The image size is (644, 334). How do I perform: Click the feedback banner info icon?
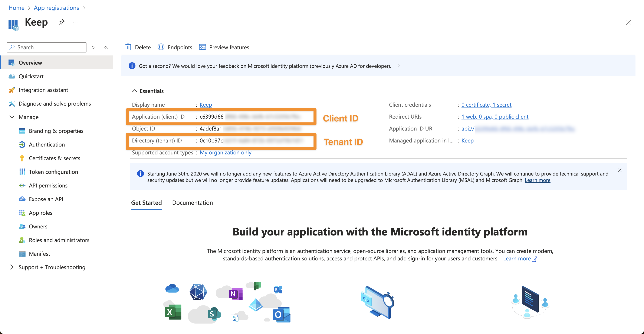point(132,66)
